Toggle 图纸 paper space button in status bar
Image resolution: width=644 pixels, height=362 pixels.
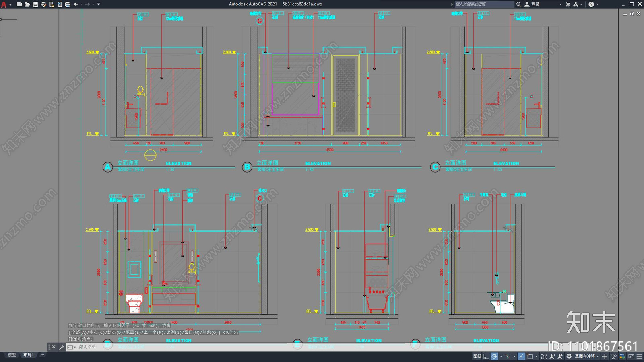477,356
